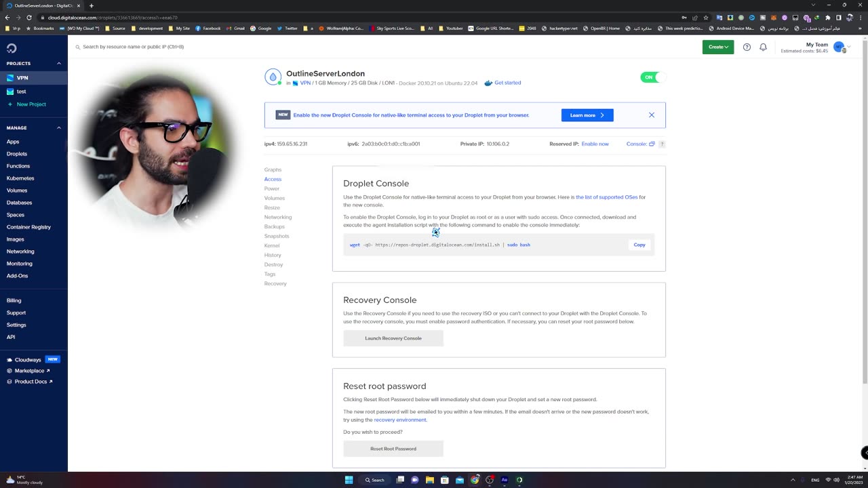Click Enable now for Reserved IP
Viewport: 868px width, 488px height.
point(595,144)
